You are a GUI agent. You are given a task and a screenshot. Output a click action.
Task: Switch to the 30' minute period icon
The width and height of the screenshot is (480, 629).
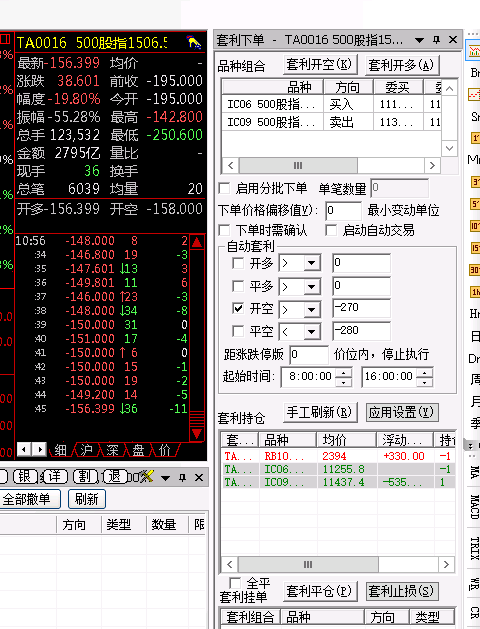(x=475, y=270)
